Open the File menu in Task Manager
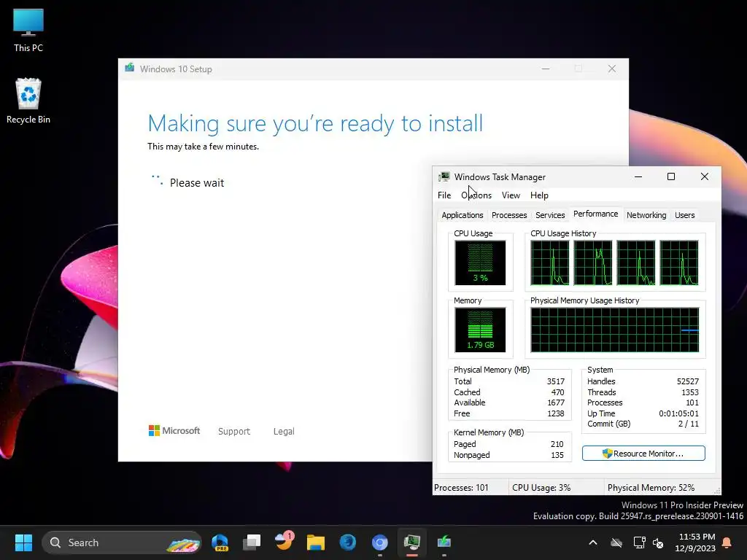Viewport: 747px width, 560px height. 444,195
